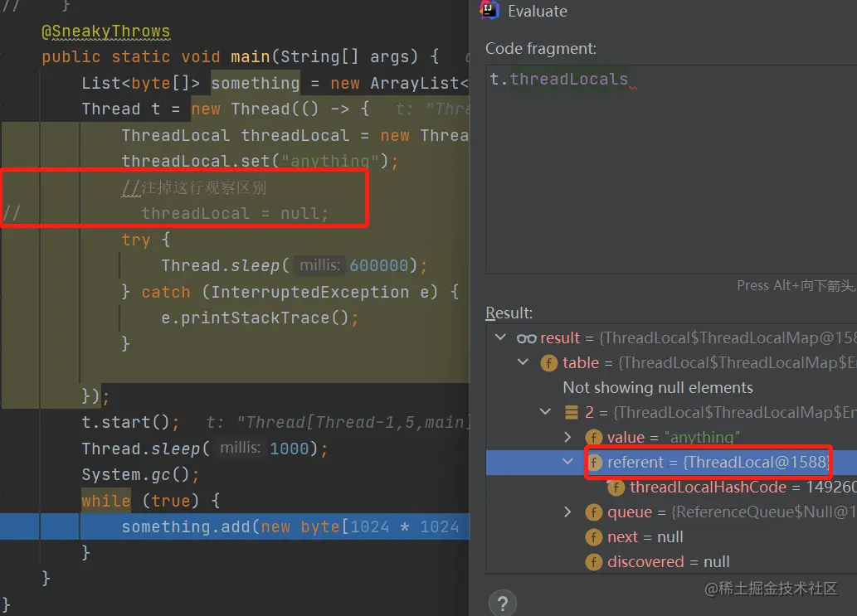
Task: Click the catch (InterruptedException e) line
Action: pyautogui.click(x=290, y=292)
